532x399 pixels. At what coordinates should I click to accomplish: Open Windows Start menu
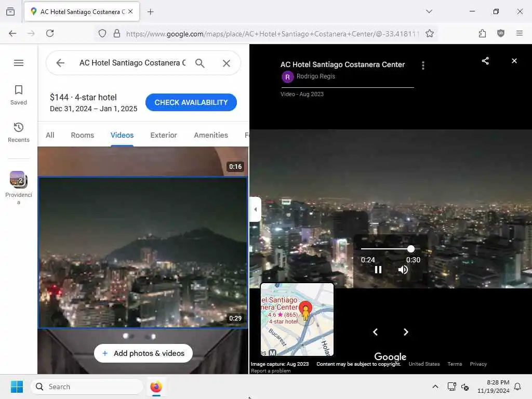click(17, 387)
